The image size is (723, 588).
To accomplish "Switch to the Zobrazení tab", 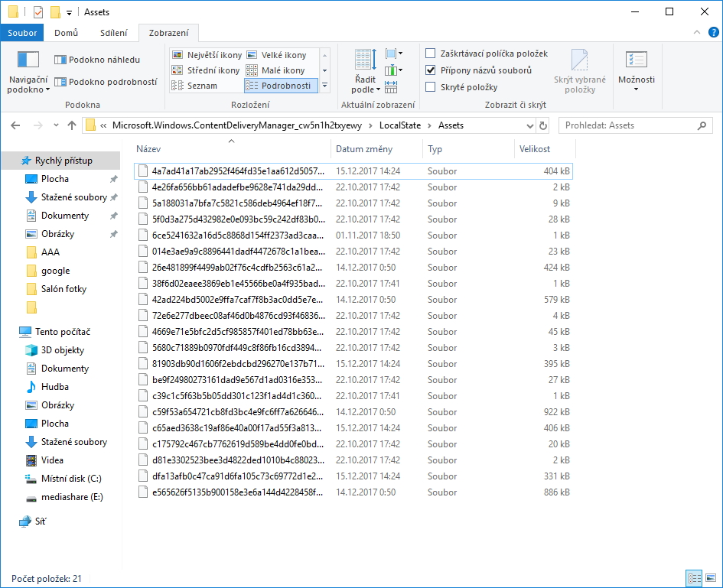I will pos(169,33).
